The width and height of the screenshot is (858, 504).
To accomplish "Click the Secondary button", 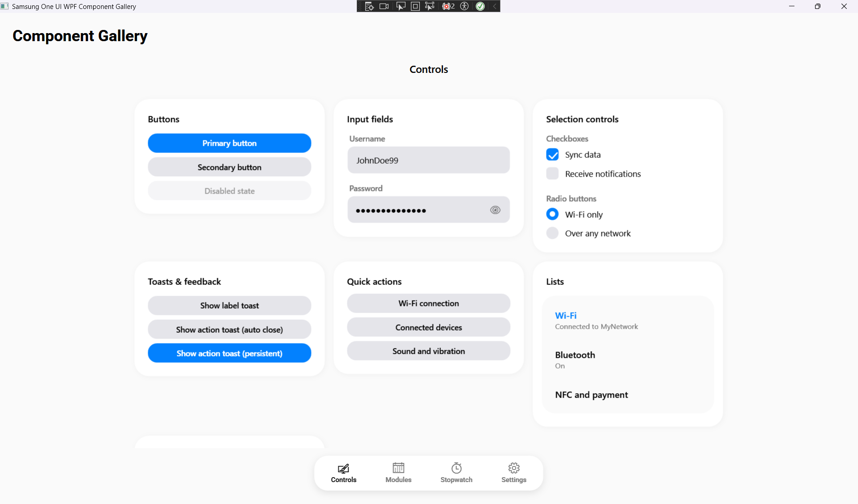I will [230, 167].
